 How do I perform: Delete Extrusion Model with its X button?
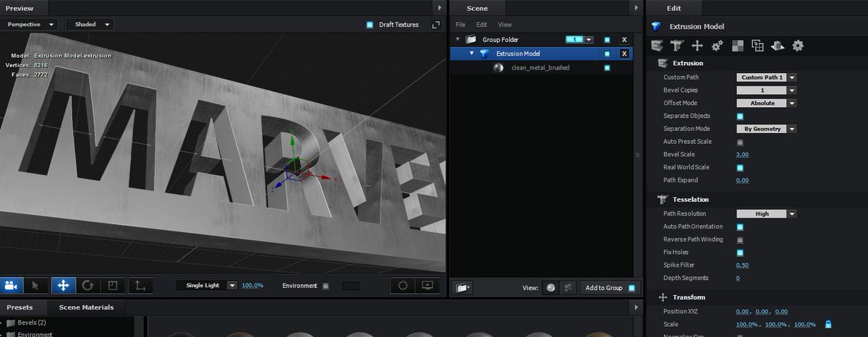(624, 54)
